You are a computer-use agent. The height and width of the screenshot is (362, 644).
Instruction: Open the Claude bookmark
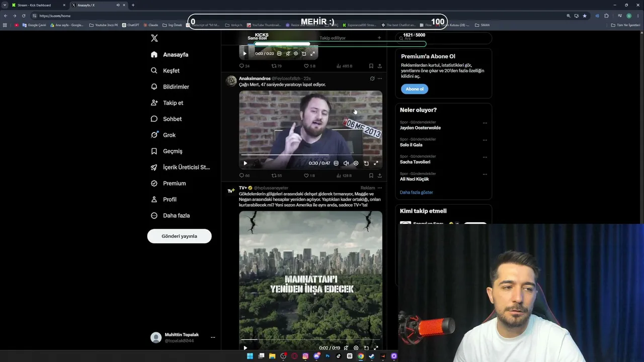pyautogui.click(x=150, y=25)
